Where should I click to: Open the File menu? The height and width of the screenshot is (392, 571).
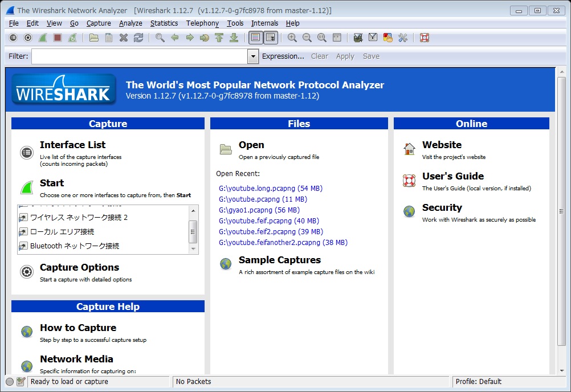pyautogui.click(x=14, y=23)
